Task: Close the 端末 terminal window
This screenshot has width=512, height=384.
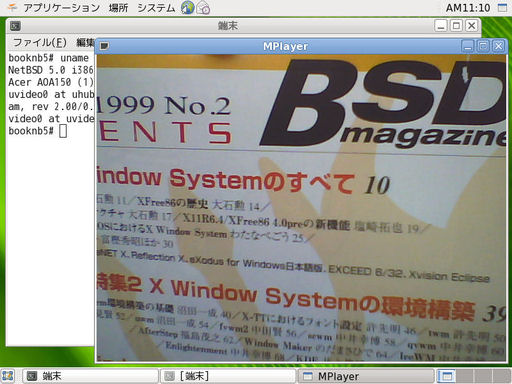Action: pos(472,26)
